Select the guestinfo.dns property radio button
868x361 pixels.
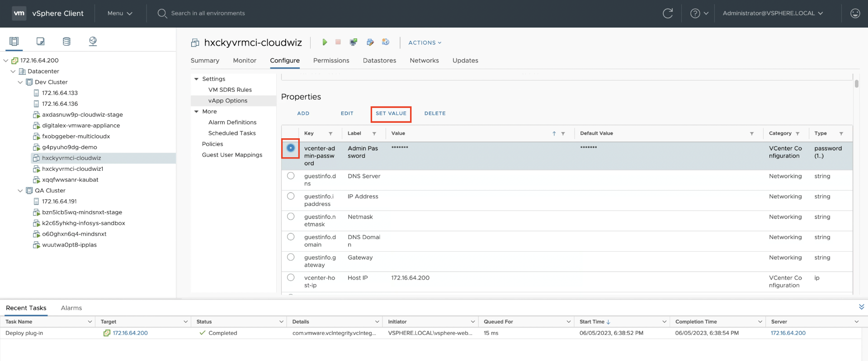tap(291, 176)
